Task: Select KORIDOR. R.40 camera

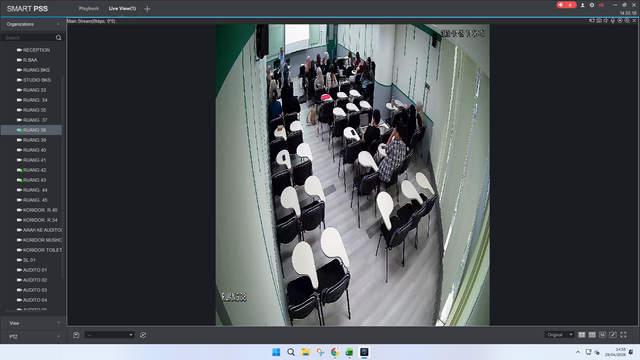Action: click(37, 210)
